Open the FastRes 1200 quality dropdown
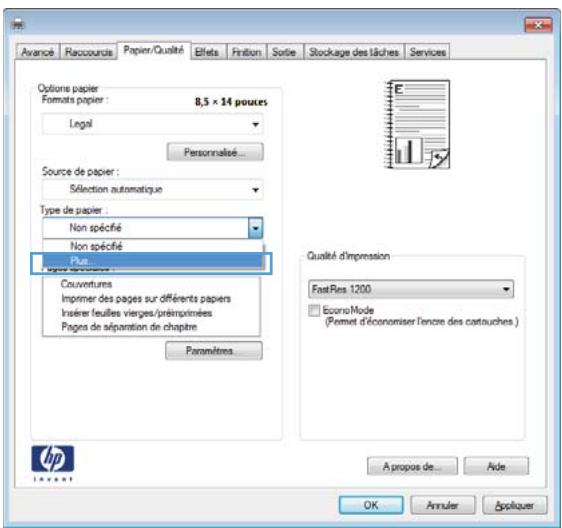Screen dimensions: 562x528 (411, 289)
